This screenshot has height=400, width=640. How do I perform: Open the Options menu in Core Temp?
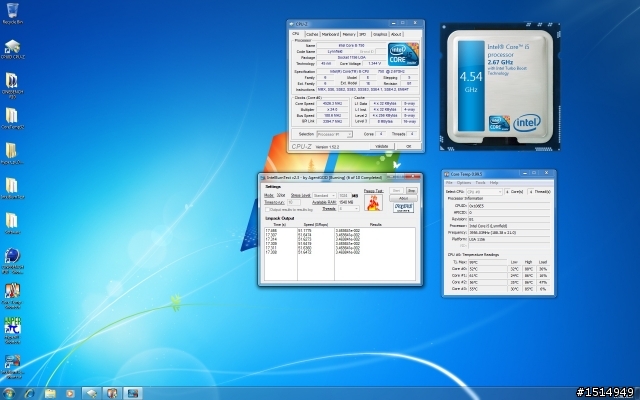coord(464,182)
